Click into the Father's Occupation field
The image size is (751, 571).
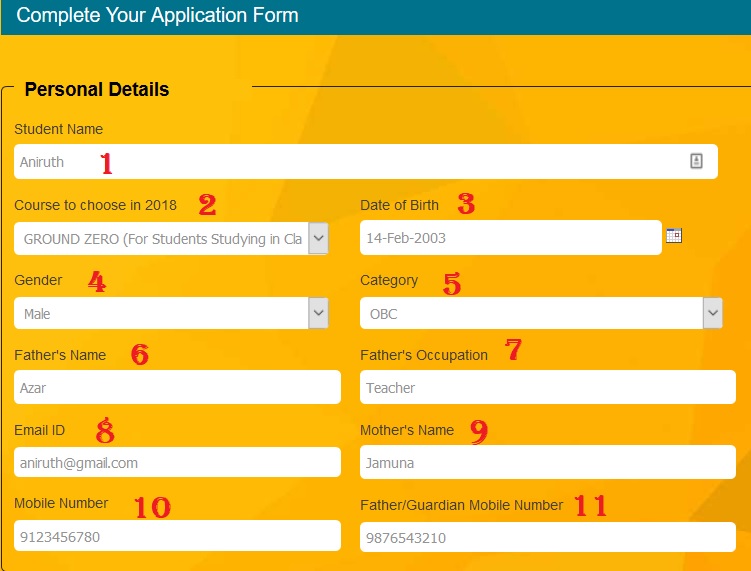[547, 387]
